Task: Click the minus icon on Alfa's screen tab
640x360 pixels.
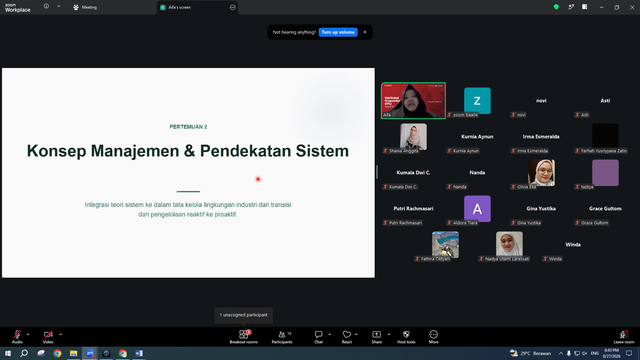Action: pos(233,7)
